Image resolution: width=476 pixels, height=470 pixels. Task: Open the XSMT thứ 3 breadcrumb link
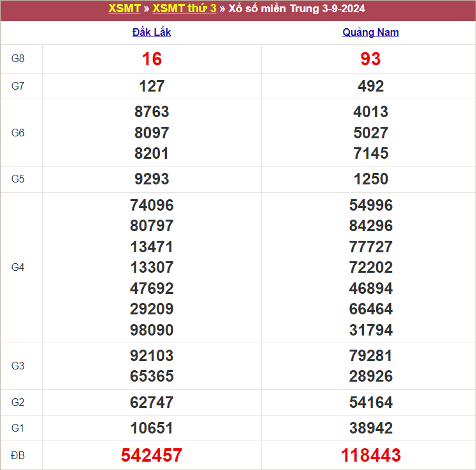click(x=184, y=8)
